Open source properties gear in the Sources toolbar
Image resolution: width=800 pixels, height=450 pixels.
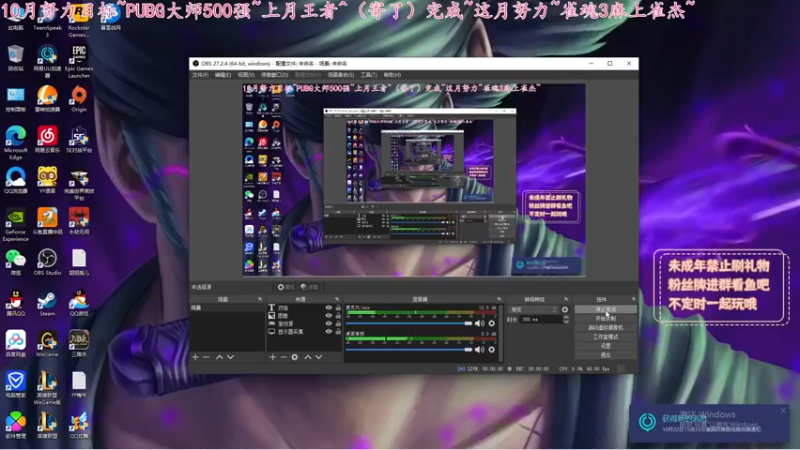coord(294,357)
